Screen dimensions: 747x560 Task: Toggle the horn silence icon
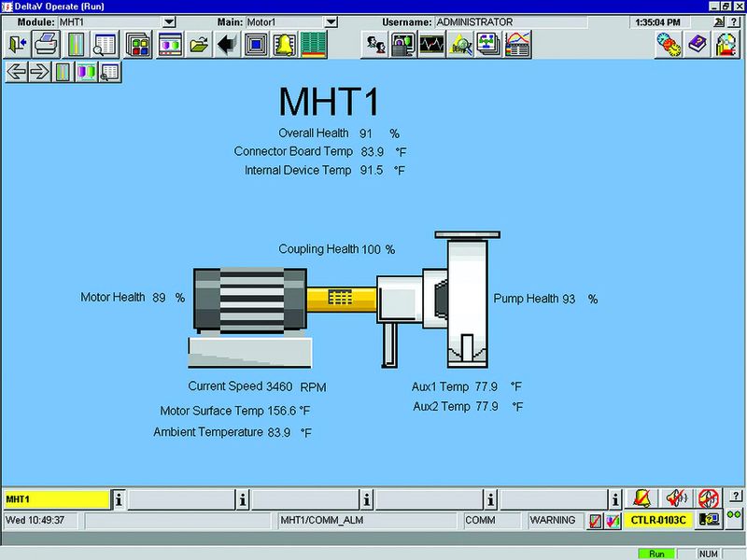click(676, 499)
